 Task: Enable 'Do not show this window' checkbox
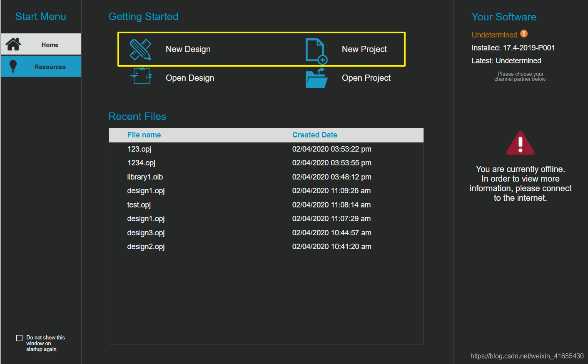point(19,338)
